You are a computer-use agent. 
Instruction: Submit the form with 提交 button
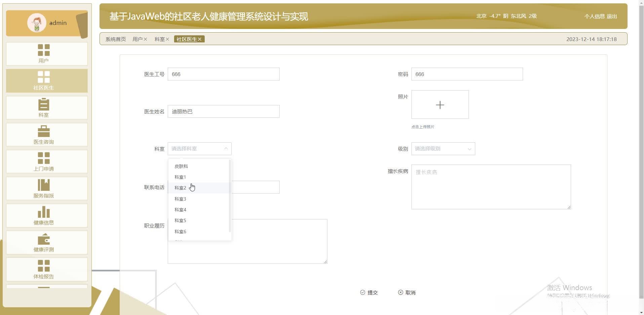pos(369,292)
